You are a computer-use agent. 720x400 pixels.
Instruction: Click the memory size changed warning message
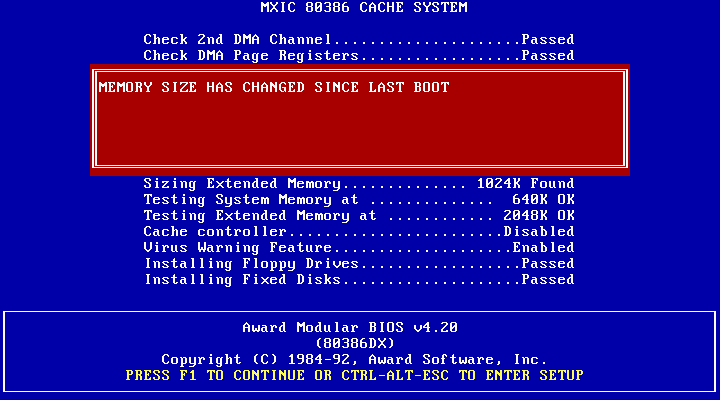pos(274,88)
